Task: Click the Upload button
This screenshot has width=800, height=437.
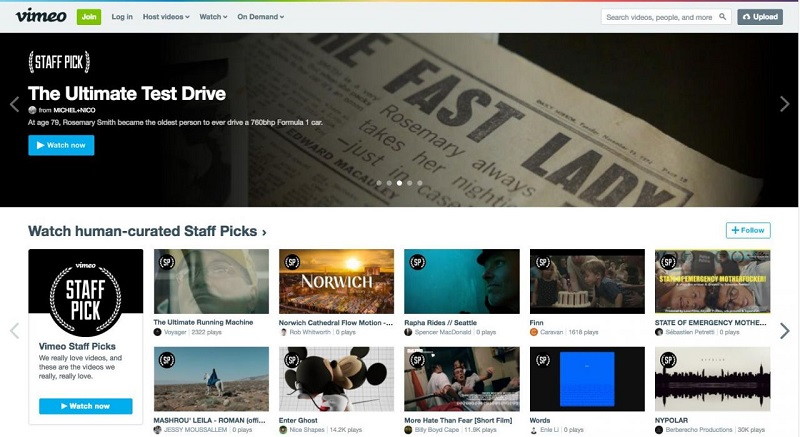Action: 760,17
